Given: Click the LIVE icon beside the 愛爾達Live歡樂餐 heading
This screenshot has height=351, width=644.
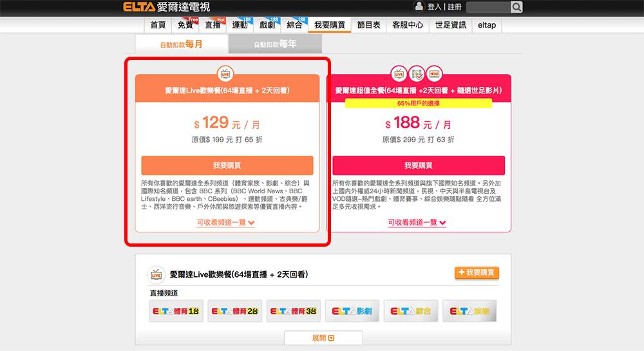Looking at the screenshot, I should click(156, 275).
